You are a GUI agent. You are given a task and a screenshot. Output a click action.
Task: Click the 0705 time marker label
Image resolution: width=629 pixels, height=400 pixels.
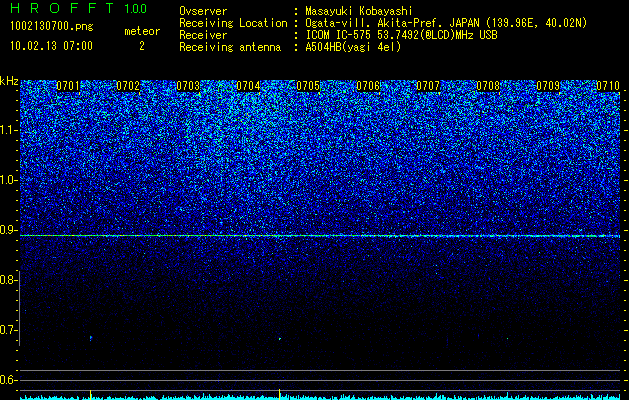308,86
